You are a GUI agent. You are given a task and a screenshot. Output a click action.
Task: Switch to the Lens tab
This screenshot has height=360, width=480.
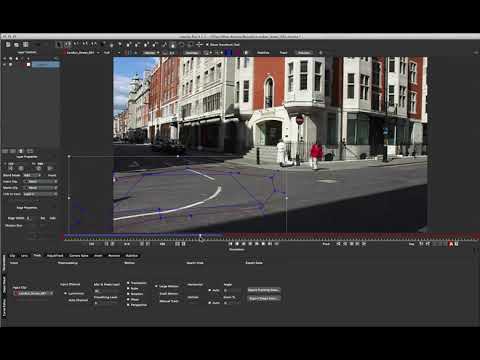coord(24,256)
